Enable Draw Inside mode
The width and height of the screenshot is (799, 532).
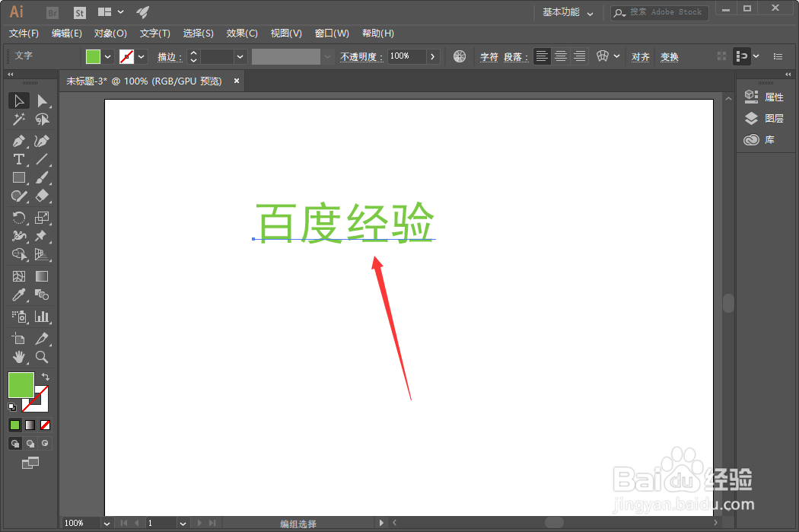pos(45,443)
